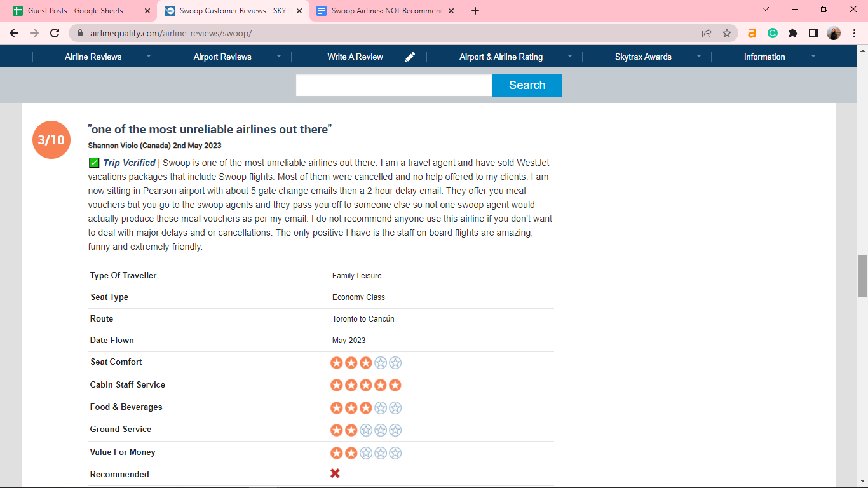Viewport: 868px width, 488px height.
Task: Click the Google Sheets favicon on first tab
Action: tap(18, 11)
